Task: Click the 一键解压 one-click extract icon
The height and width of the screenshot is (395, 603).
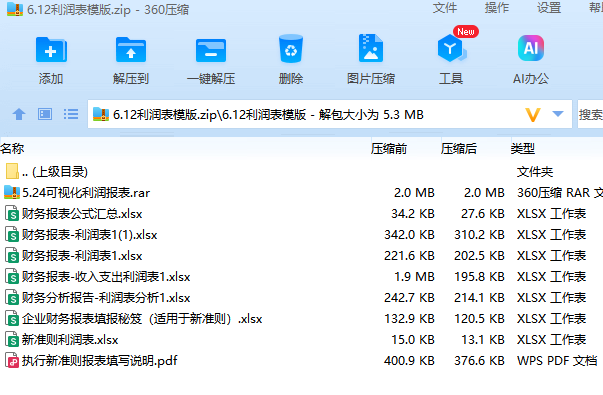Action: 211,50
